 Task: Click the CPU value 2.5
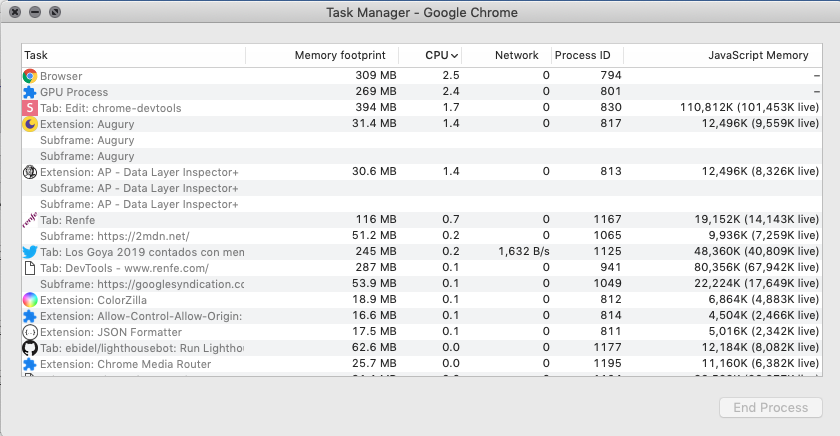(x=451, y=76)
